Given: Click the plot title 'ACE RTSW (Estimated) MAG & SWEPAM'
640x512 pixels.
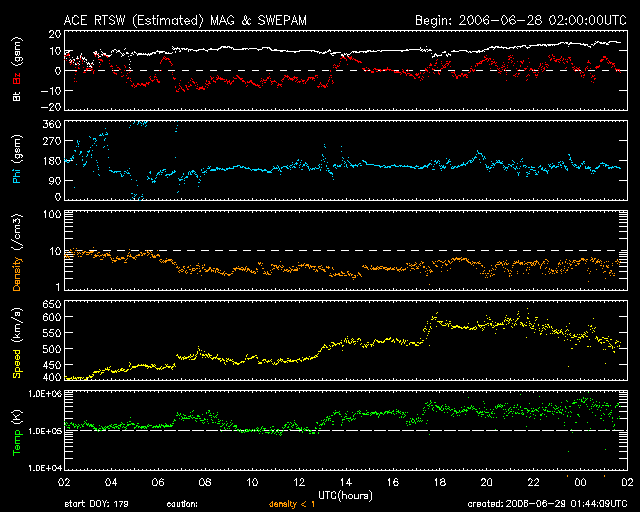Looking at the screenshot, I should click(185, 20).
